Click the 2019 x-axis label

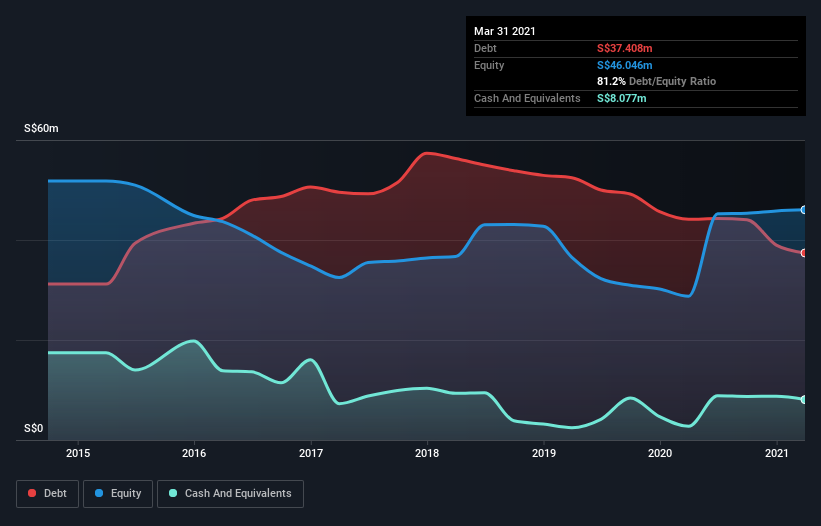544,453
